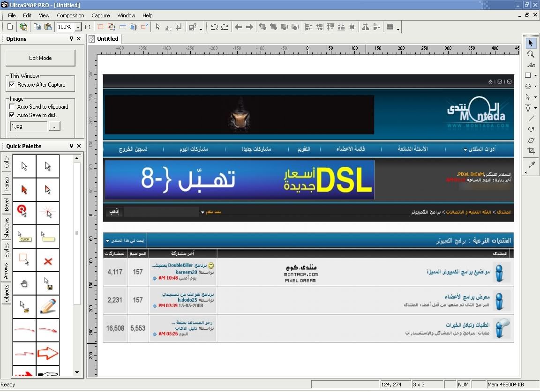Click the 1.jpg filename field
The image size is (540, 392).
click(x=29, y=126)
